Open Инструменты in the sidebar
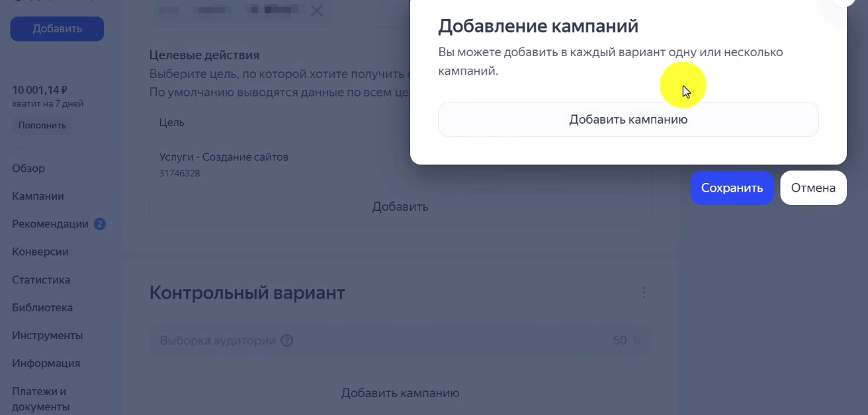 click(47, 335)
